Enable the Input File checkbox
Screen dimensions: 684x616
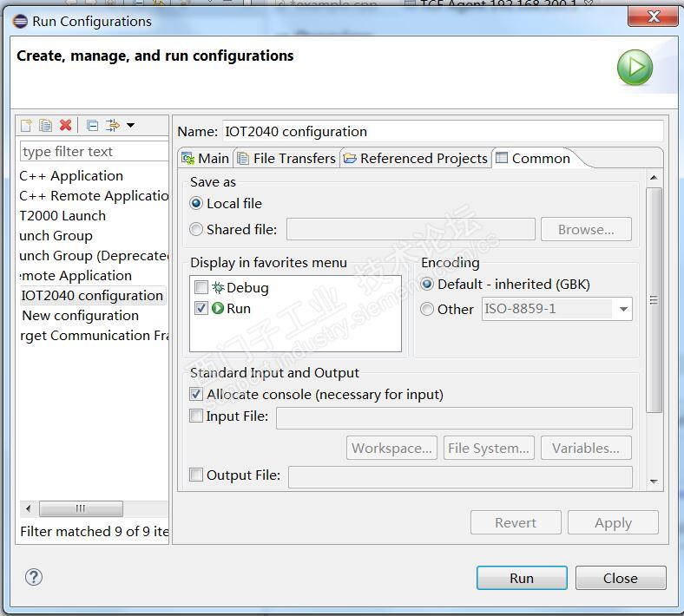coord(196,416)
